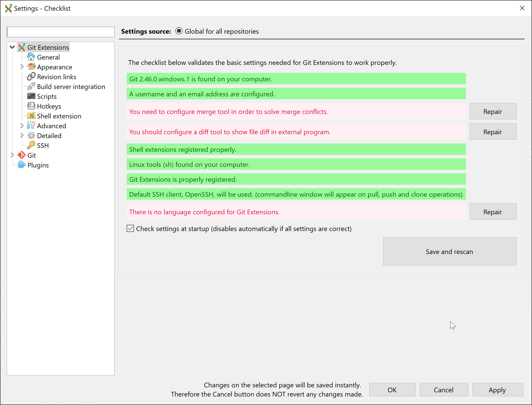
Task: Repair the missing language setting
Action: point(493,212)
